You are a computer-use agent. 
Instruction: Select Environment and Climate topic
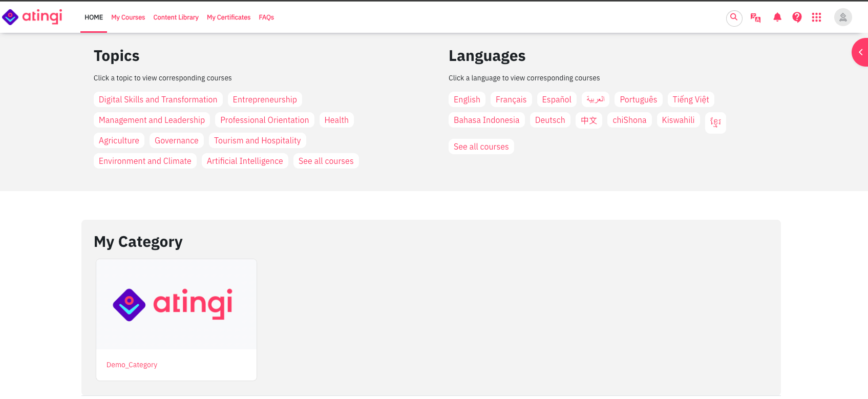(x=145, y=161)
